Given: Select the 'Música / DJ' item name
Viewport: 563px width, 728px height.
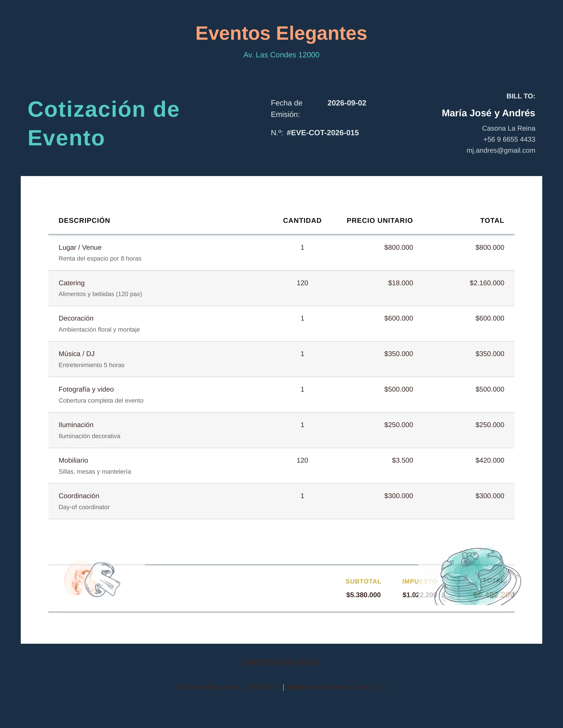Looking at the screenshot, I should point(77,354).
